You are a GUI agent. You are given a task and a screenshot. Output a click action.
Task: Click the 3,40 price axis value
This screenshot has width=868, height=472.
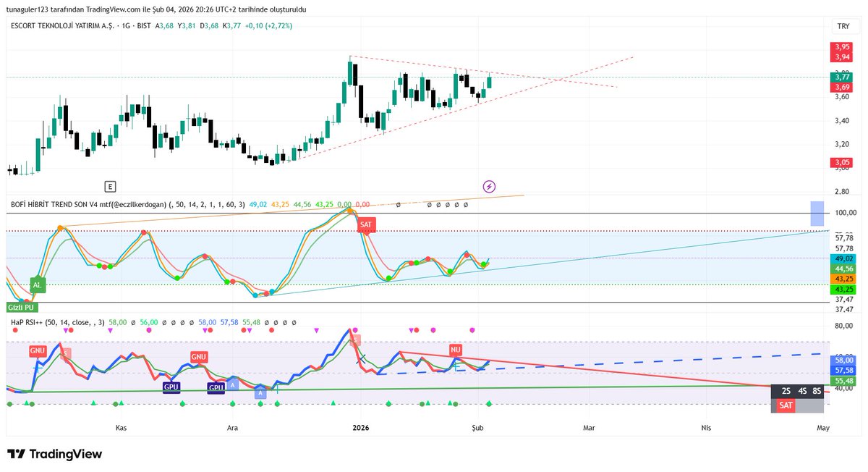pyautogui.click(x=842, y=121)
